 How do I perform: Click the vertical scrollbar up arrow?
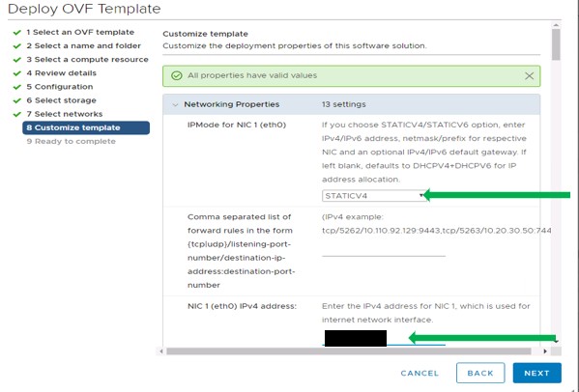click(x=556, y=25)
